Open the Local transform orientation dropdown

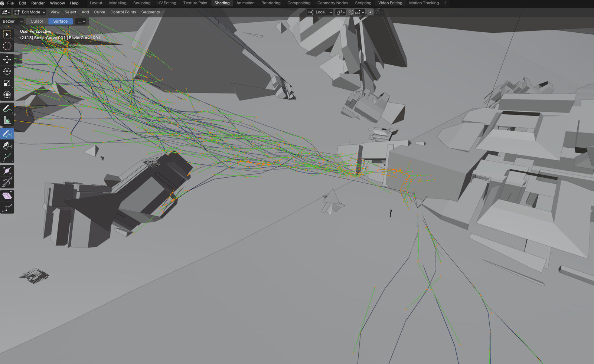point(320,12)
